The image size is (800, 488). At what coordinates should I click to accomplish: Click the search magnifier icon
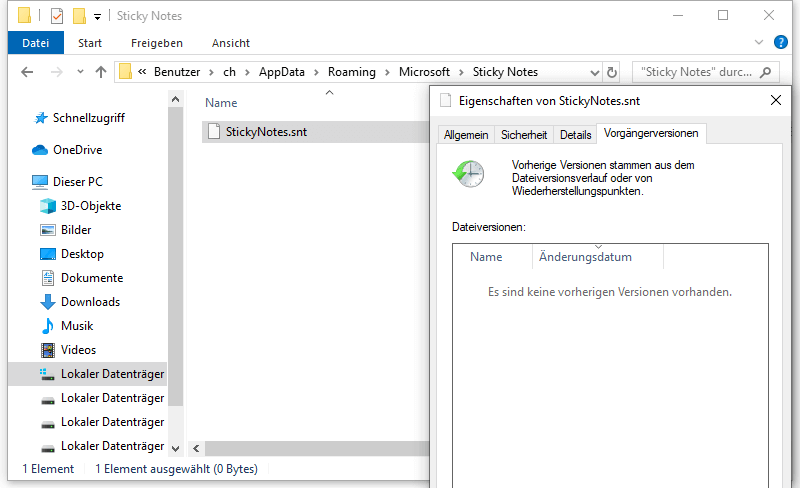pyautogui.click(x=765, y=72)
